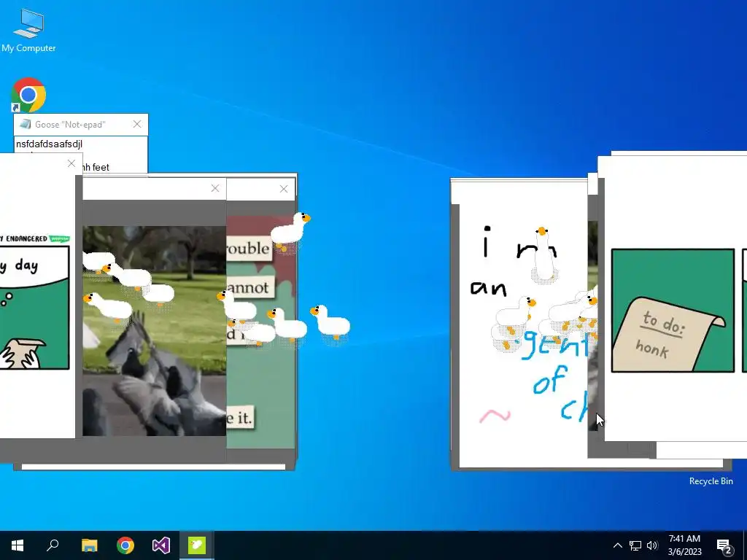Viewport: 747px width, 560px height.
Task: Open network status tray icon
Action: coord(635,545)
